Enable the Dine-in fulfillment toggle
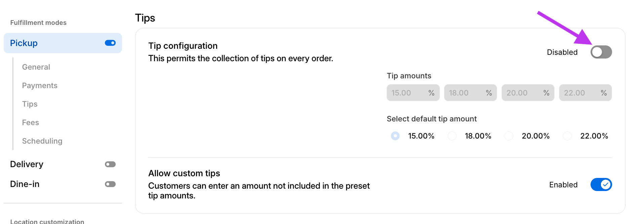This screenshot has height=224, width=644. [110, 184]
